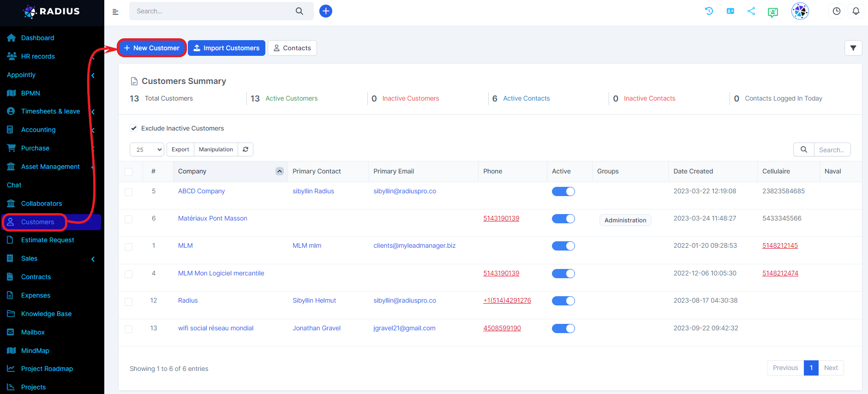Open the contact card icon in the top bar
This screenshot has height=394, width=868.
(730, 11)
